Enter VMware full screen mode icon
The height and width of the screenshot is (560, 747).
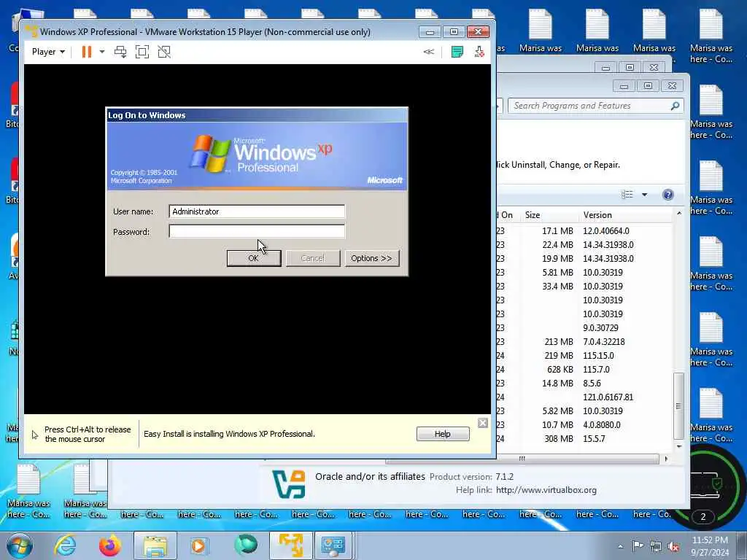tap(142, 52)
